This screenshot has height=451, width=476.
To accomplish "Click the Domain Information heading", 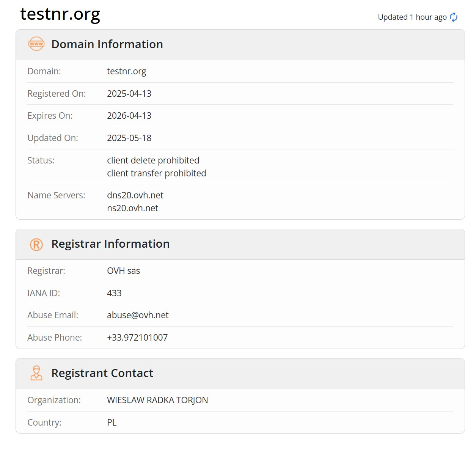I will 107,44.
